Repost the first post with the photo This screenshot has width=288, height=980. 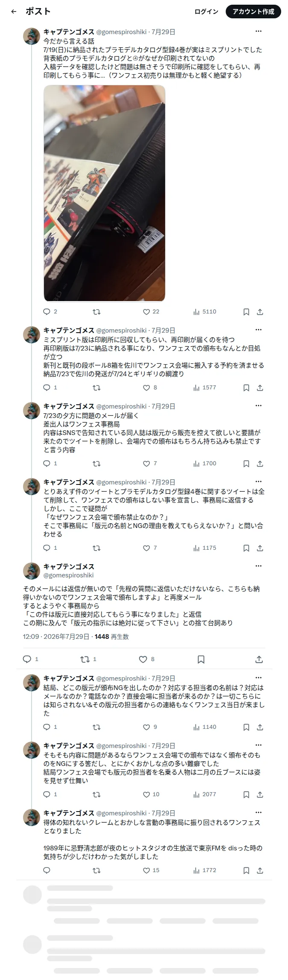(96, 312)
